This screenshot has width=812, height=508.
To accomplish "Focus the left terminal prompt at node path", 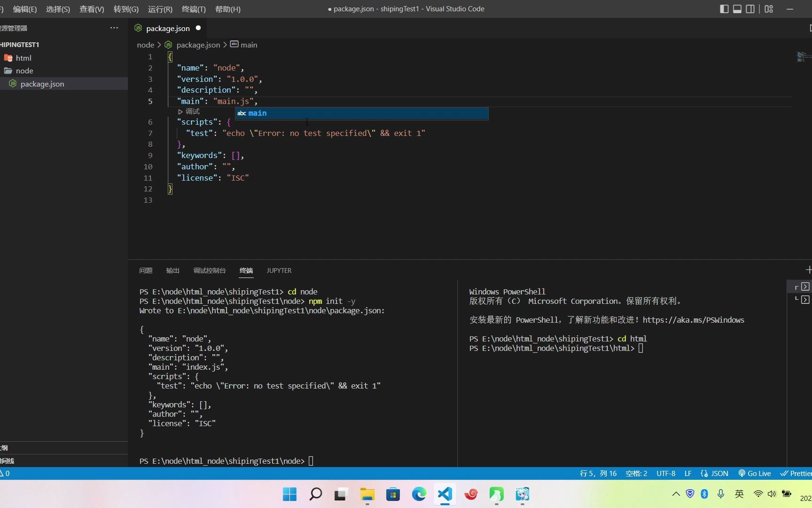I will point(311,461).
